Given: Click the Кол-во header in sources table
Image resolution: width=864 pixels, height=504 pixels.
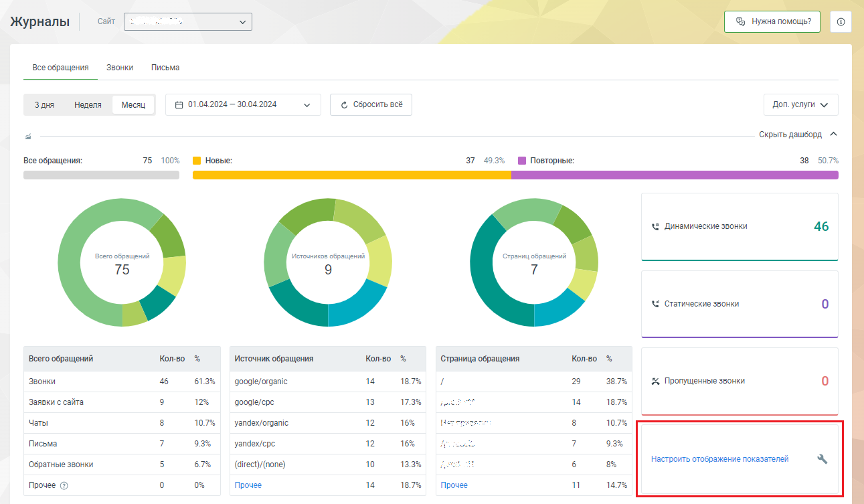Looking at the screenshot, I should click(x=378, y=359).
